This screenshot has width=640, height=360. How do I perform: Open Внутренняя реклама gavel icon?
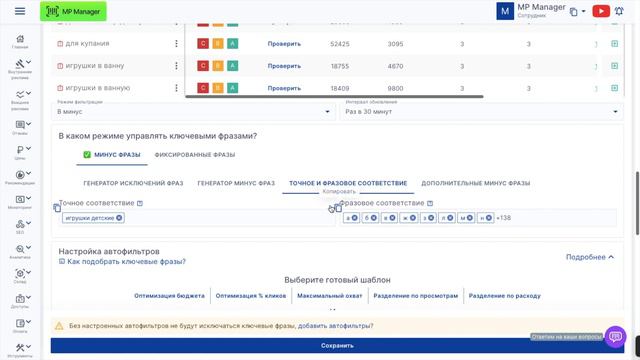point(20,64)
